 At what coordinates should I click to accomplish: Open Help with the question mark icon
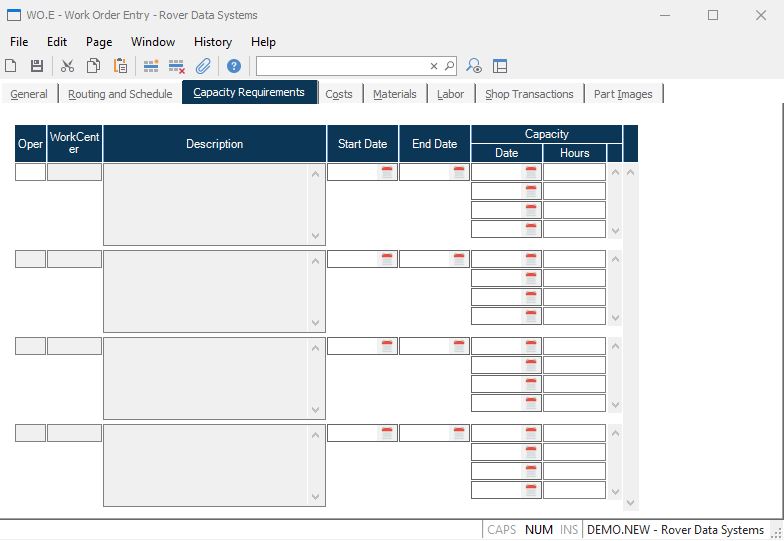[234, 66]
